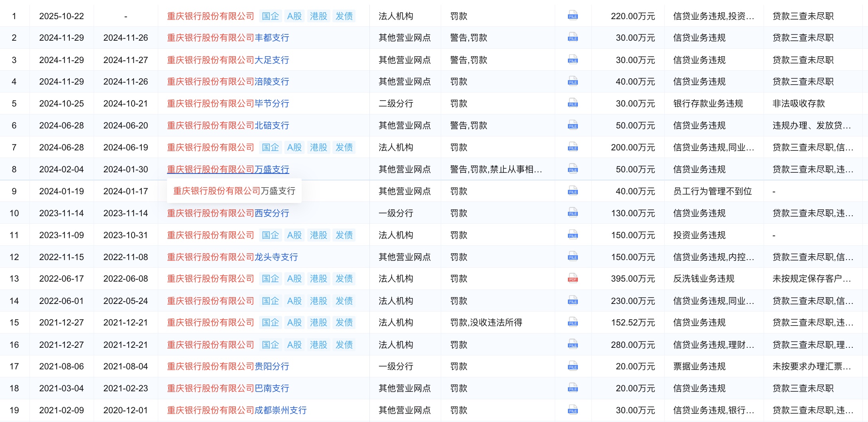This screenshot has height=422, width=868.
Task: Open the file icon in row 8 (2024-02-04)
Action: (x=573, y=169)
